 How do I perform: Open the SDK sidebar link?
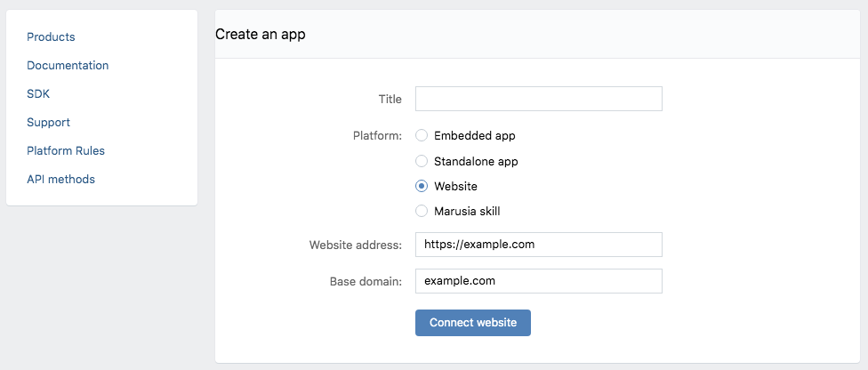point(38,94)
